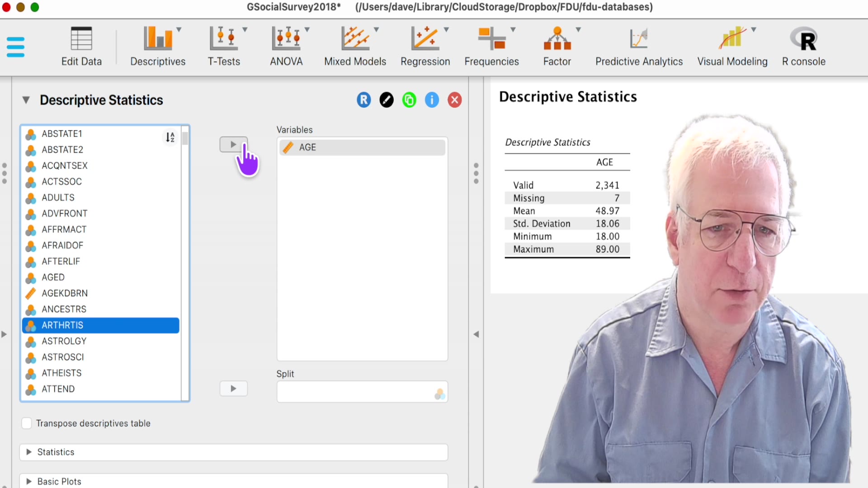Click the blue info help icon
Screen dimensions: 868x488
pos(432,100)
